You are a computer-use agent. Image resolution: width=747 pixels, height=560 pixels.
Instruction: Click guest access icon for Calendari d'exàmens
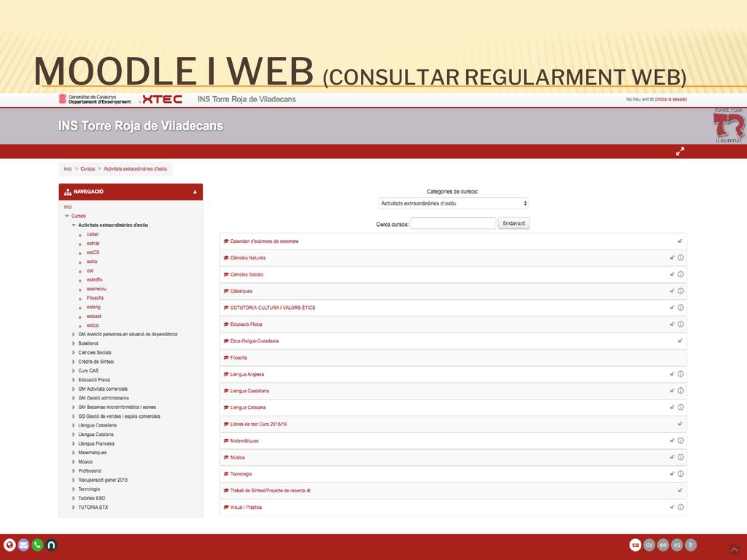(x=681, y=241)
